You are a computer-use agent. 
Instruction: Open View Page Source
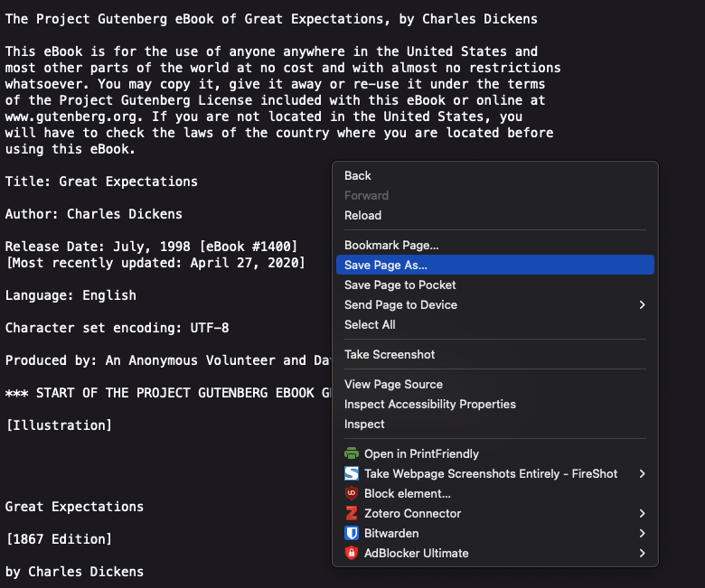pos(393,384)
